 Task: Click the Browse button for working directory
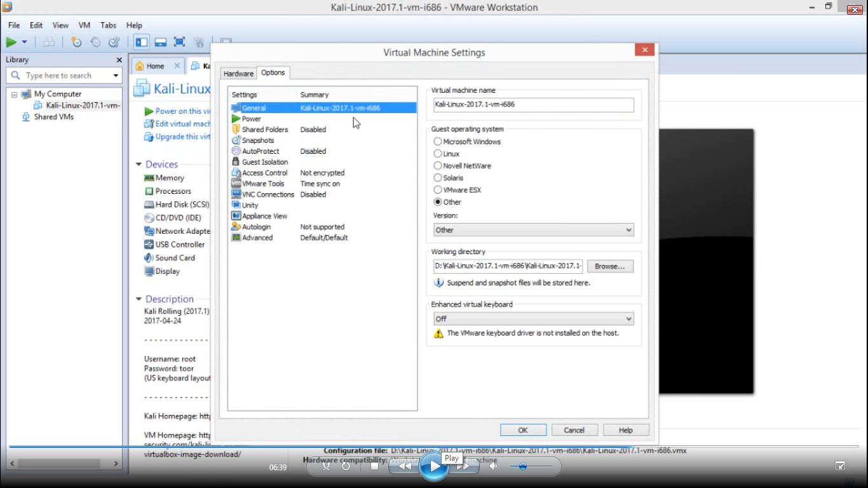(x=609, y=266)
